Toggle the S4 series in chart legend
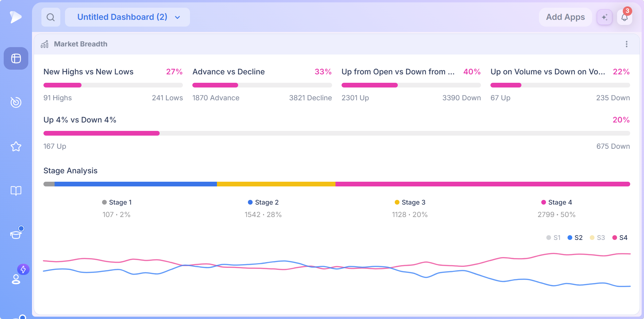 (x=620, y=238)
